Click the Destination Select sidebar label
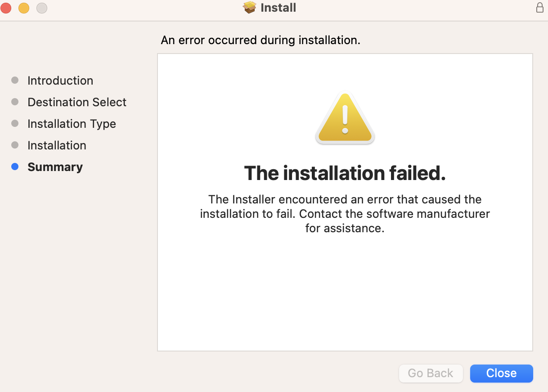The width and height of the screenshot is (548, 392). [x=77, y=102]
